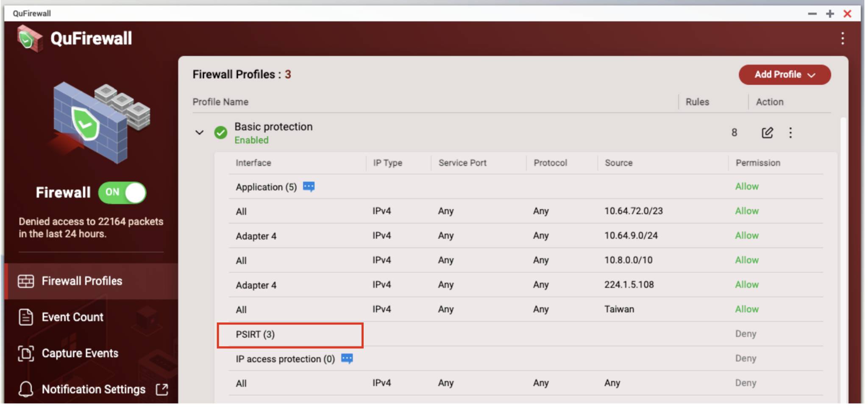Open the Basic protection more options menu
Screen dimensions: 868x409
pos(790,133)
